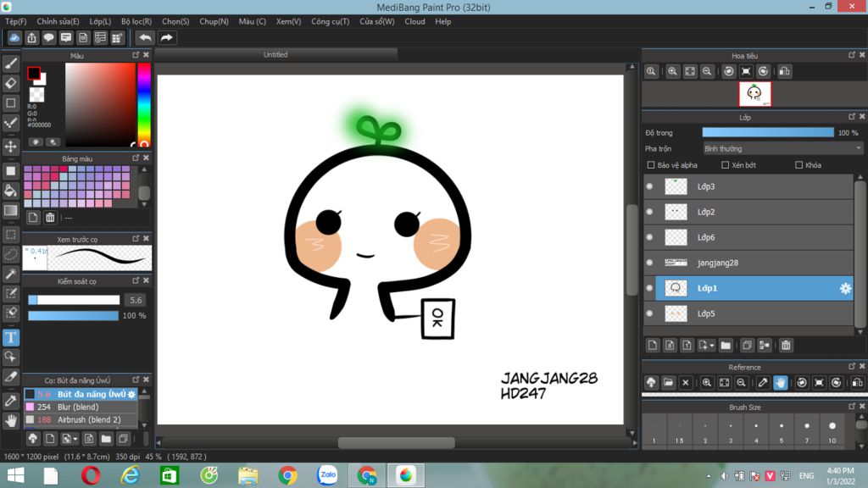Hide the Lớp6 layer
Image resolution: width=868 pixels, height=488 pixels.
point(650,237)
